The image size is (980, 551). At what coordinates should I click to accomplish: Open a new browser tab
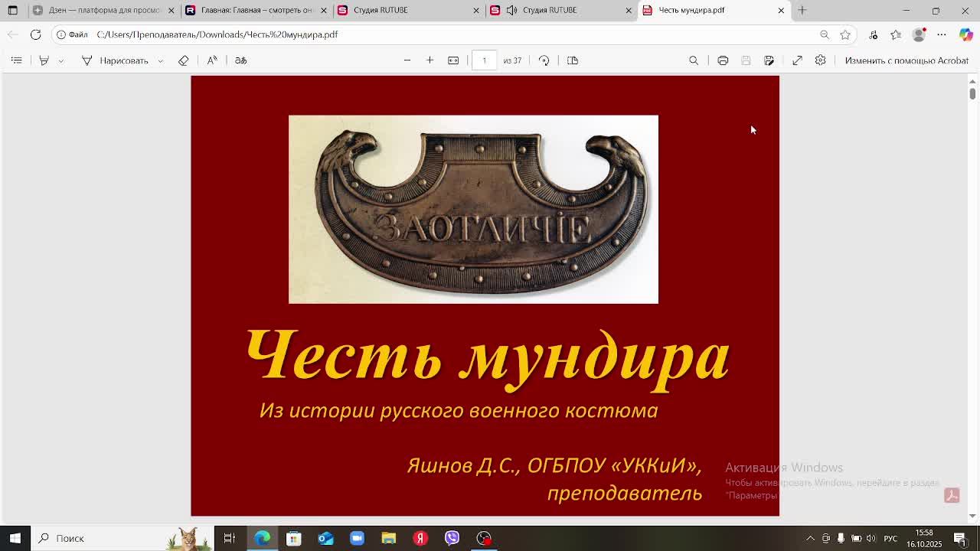click(802, 10)
